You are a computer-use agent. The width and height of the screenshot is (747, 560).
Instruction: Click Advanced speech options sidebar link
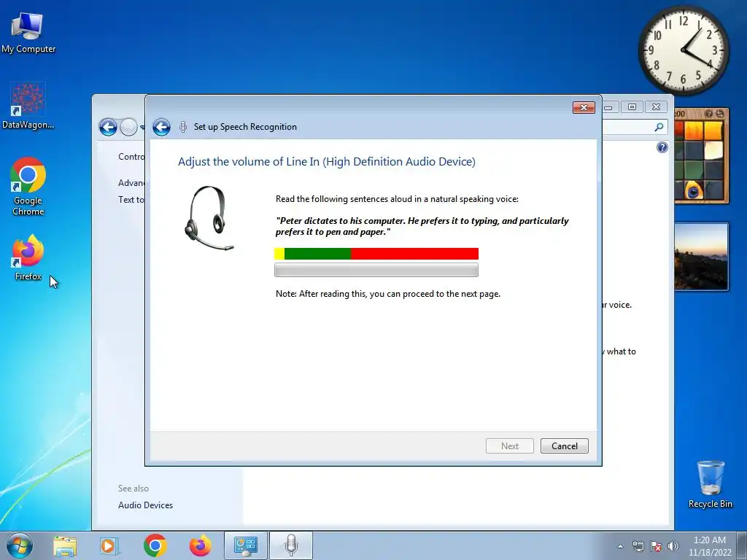click(x=131, y=183)
